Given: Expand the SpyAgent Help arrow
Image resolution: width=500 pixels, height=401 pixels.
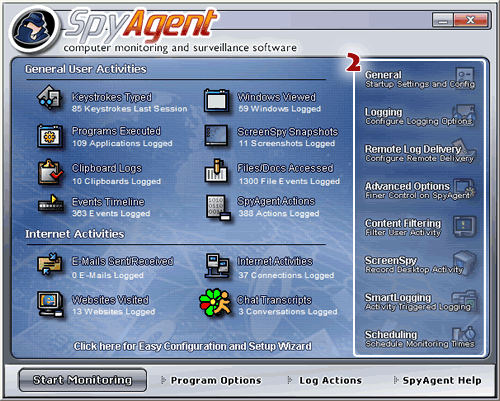Looking at the screenshot, I should (x=395, y=380).
